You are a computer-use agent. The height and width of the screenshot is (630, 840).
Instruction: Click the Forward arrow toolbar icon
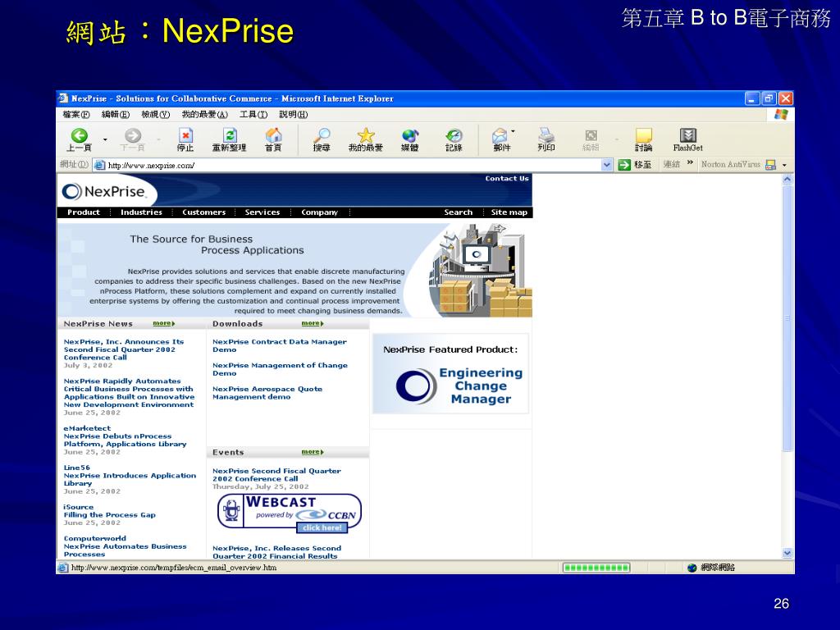(x=133, y=135)
